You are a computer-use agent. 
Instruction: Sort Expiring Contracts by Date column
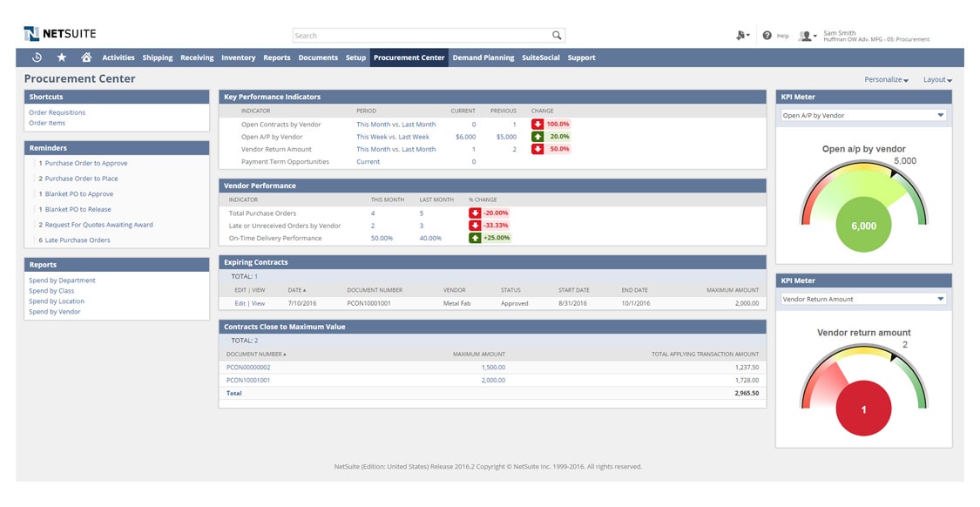[297, 290]
